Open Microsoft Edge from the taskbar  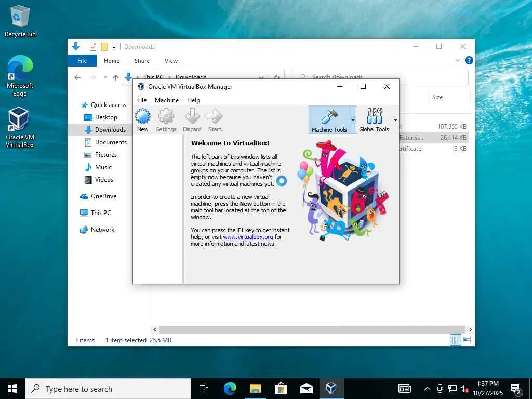pyautogui.click(x=230, y=389)
